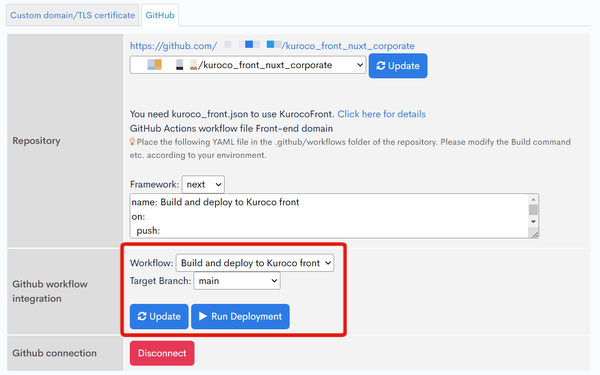The width and height of the screenshot is (600, 375).
Task: Open the Framework dropdown showing next
Action: (x=203, y=184)
